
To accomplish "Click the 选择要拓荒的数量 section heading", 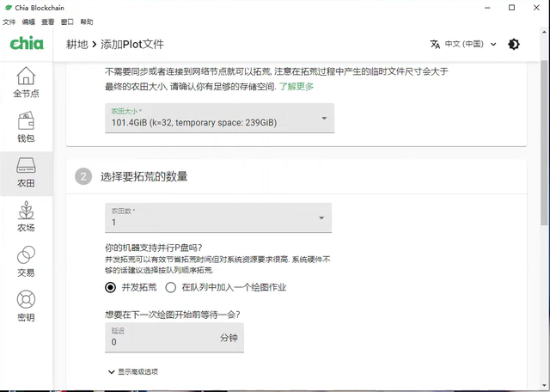I will click(144, 176).
